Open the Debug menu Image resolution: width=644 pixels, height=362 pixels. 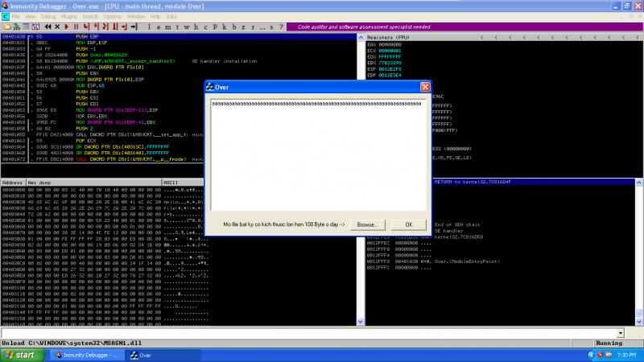tap(48, 16)
